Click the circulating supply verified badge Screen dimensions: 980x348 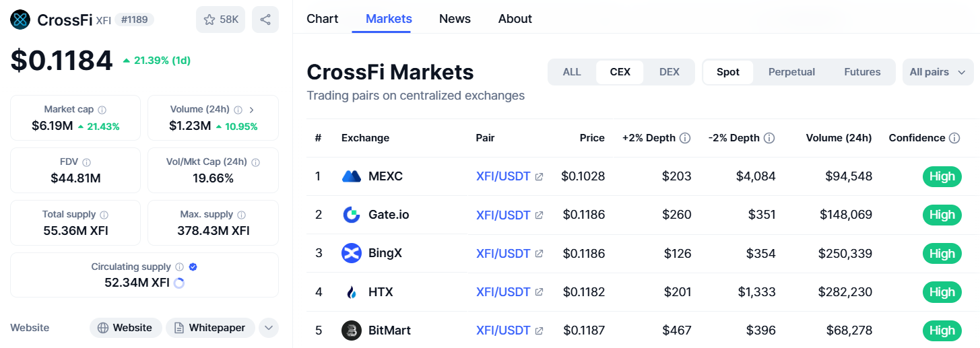[x=193, y=267]
